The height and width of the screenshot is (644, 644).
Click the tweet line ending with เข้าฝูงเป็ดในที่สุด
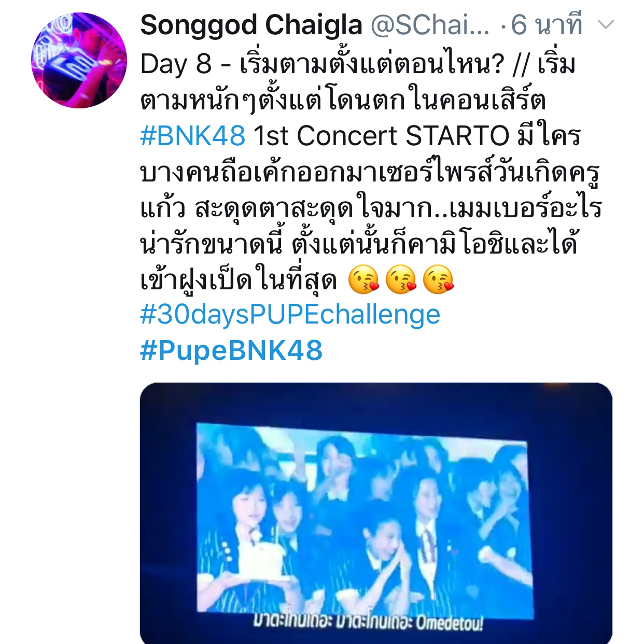pos(239,280)
